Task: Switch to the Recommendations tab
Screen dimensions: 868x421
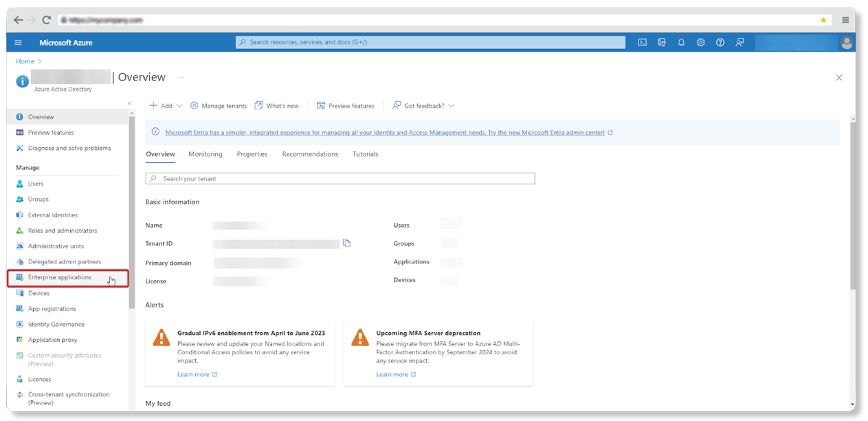Action: (310, 154)
